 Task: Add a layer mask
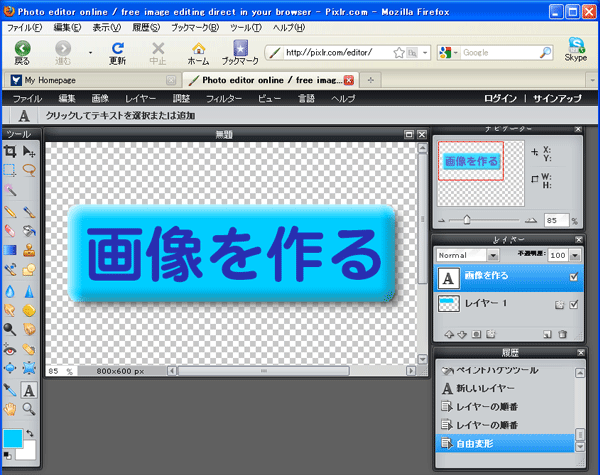tap(476, 334)
